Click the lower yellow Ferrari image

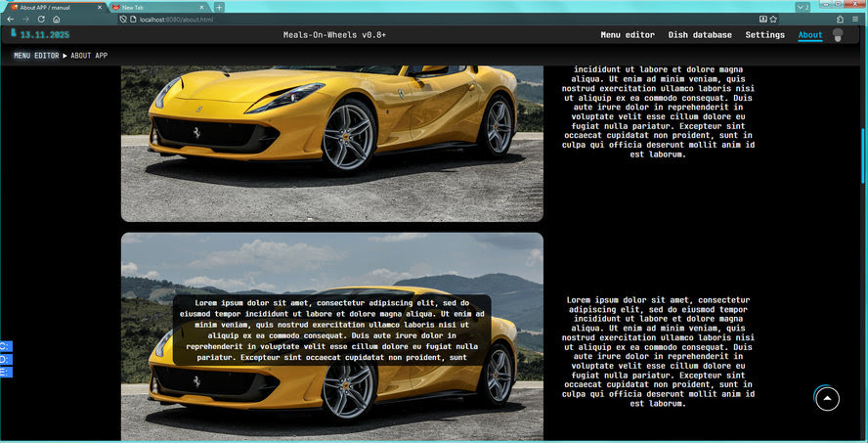tap(331, 391)
